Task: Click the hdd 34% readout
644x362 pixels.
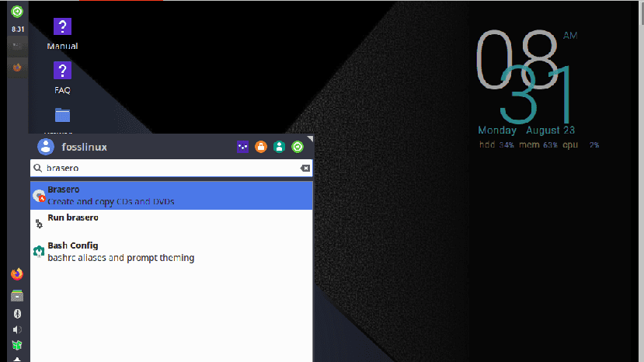Action: click(x=496, y=144)
